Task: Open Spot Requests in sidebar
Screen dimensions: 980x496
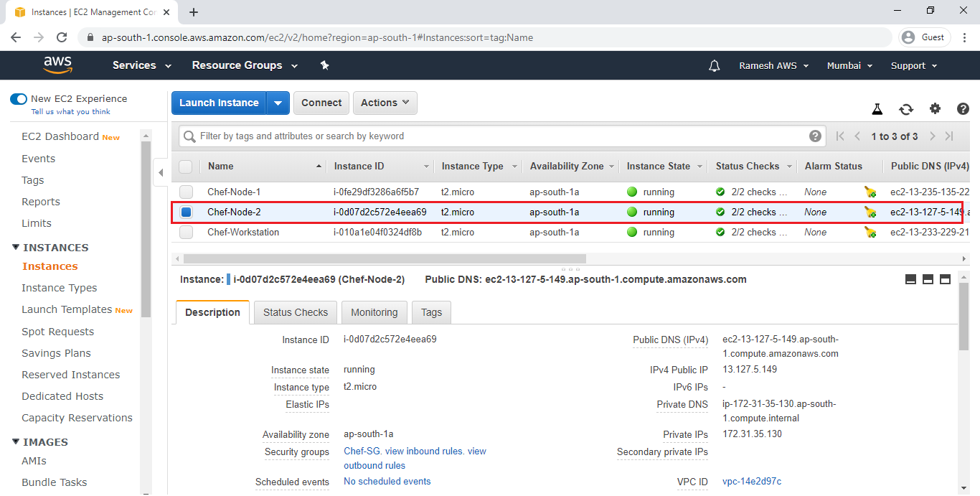Action: (58, 332)
